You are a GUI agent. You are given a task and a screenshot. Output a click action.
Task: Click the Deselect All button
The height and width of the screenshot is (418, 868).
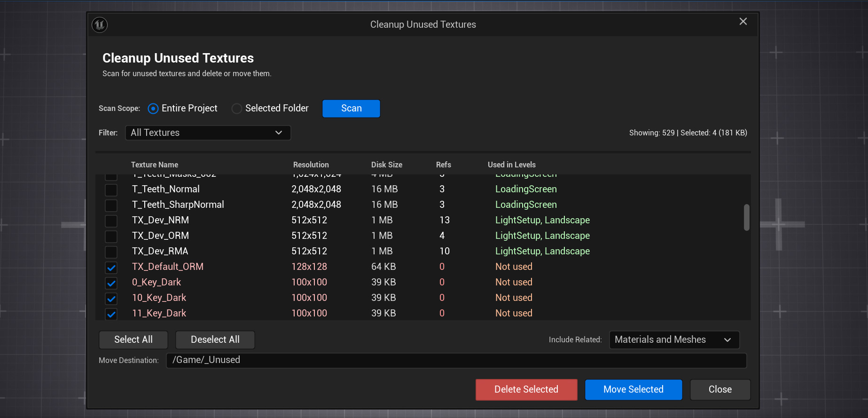tap(215, 340)
